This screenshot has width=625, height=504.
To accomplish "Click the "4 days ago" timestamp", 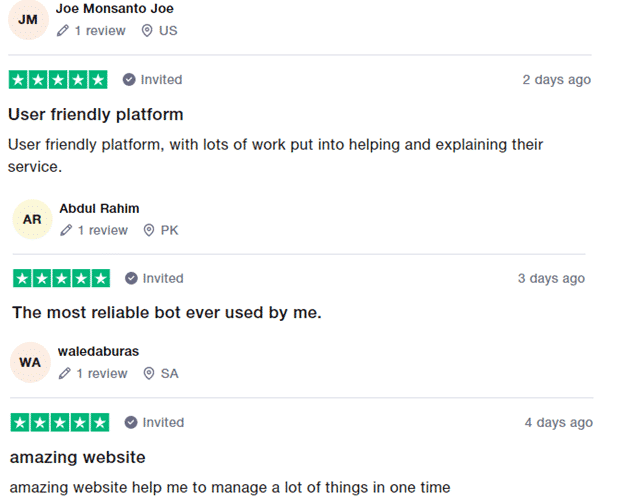I will [558, 423].
